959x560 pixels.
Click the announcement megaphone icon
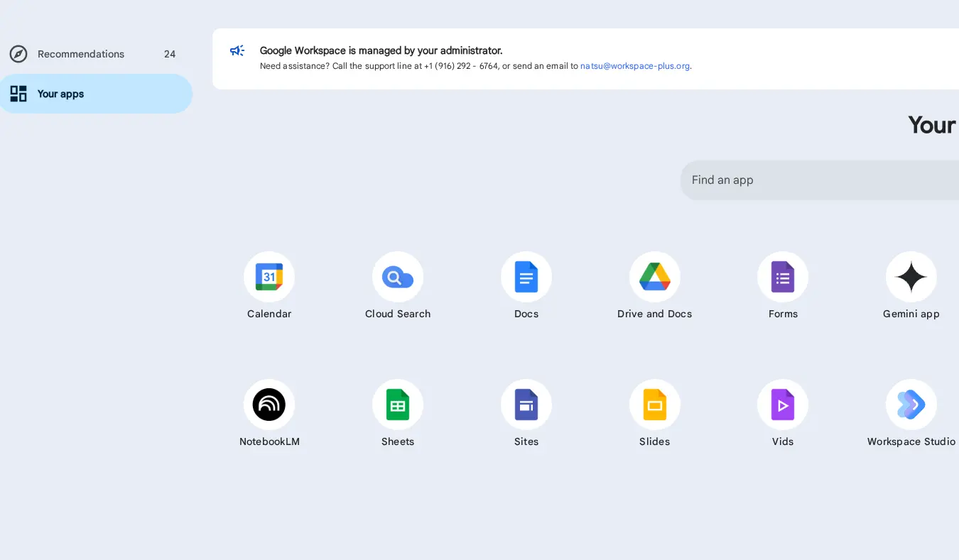(x=237, y=50)
